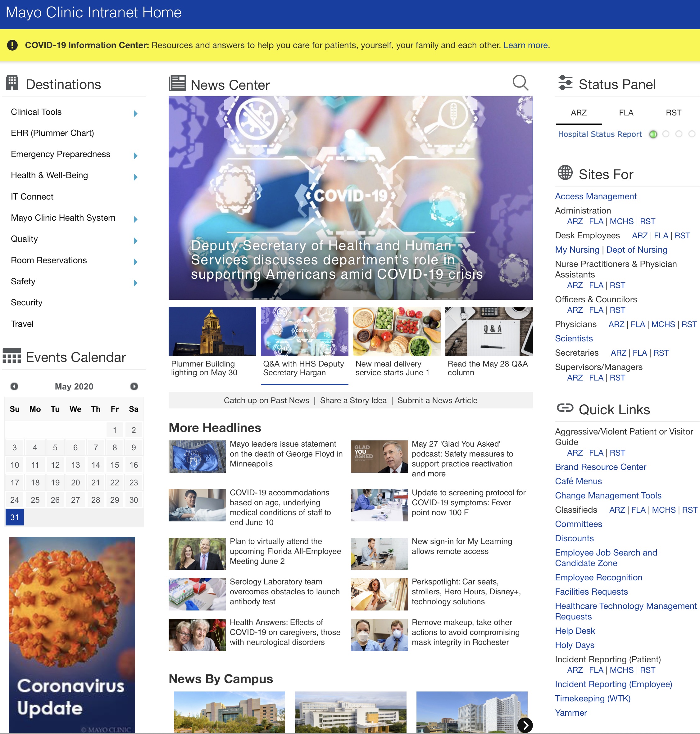Open the Coronavirus Update banner image
The width and height of the screenshot is (700, 734).
click(x=72, y=635)
